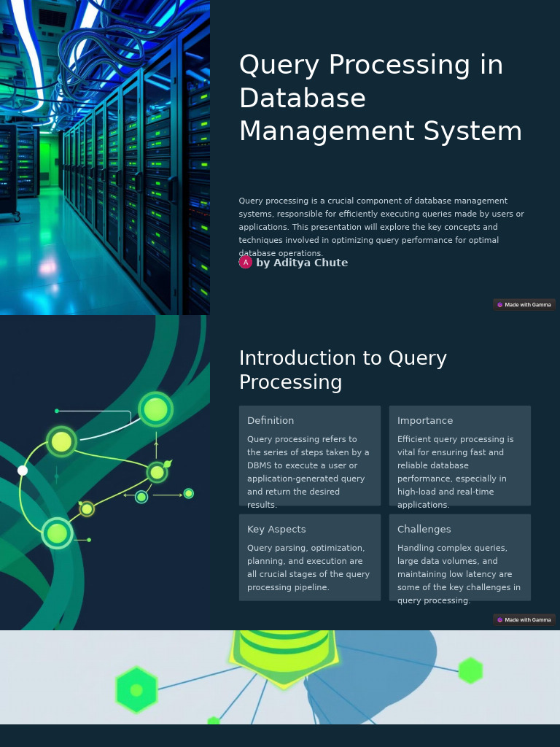560x747 pixels.
Task: Click the first slide's Made with Gamma badge
Action: click(524, 305)
